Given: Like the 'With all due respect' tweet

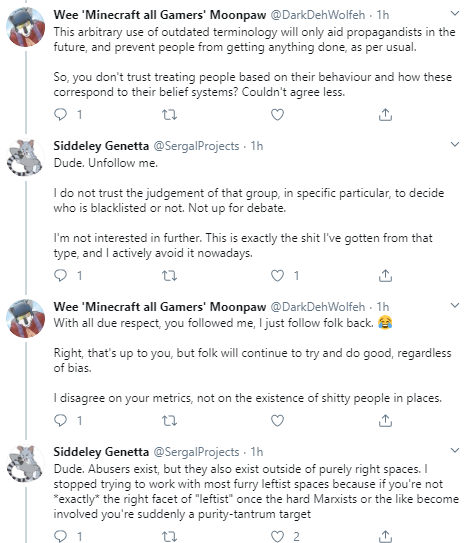Looking at the screenshot, I should click(277, 421).
